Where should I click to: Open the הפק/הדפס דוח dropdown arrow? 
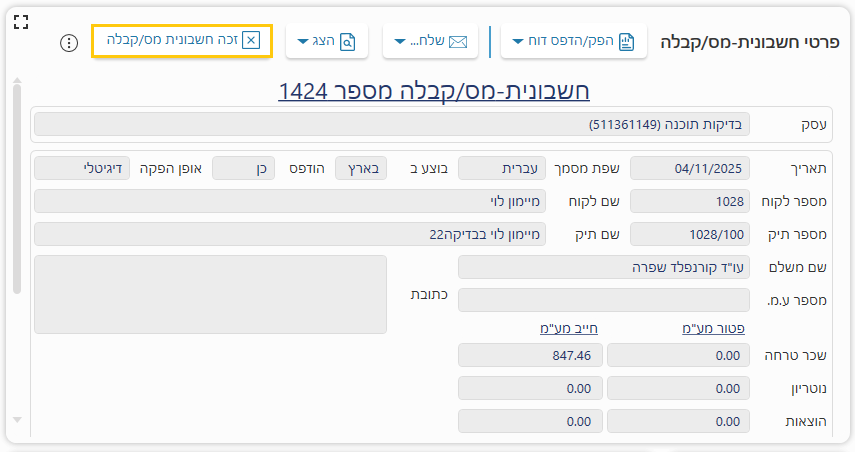[x=517, y=42]
